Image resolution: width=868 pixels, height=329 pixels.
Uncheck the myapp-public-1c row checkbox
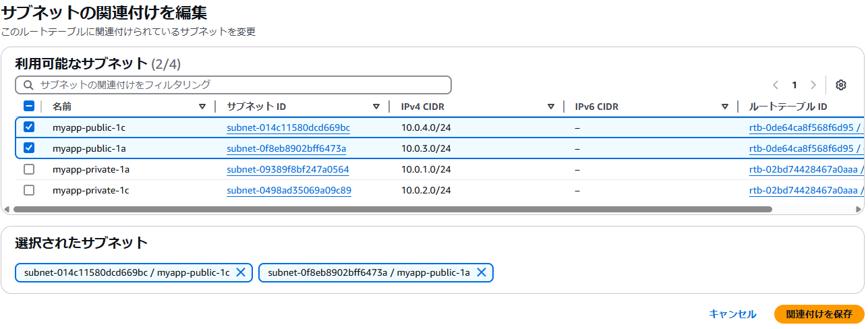coord(29,127)
